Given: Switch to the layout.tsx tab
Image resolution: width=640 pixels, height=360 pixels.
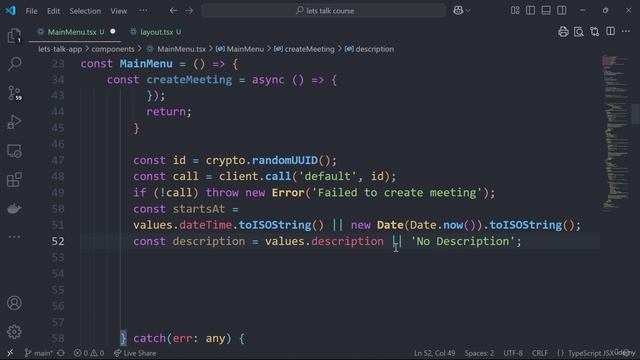Looking at the screenshot, I should (x=156, y=32).
